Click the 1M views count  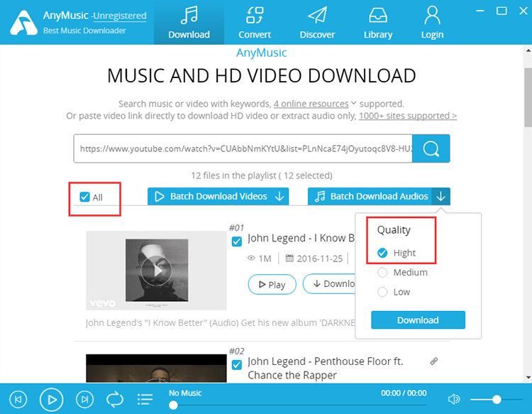click(x=265, y=258)
